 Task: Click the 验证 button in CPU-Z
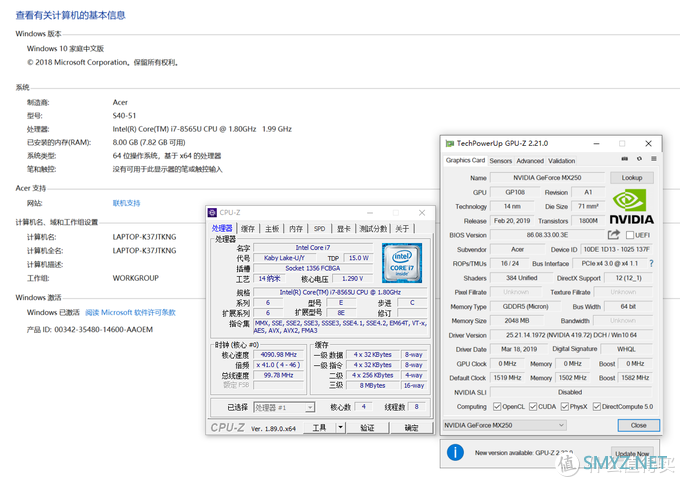[367, 428]
